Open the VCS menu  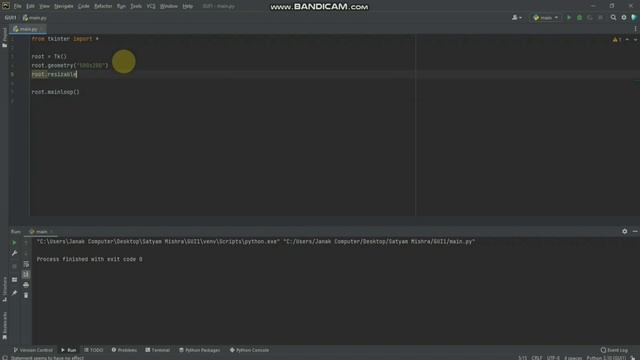click(151, 6)
